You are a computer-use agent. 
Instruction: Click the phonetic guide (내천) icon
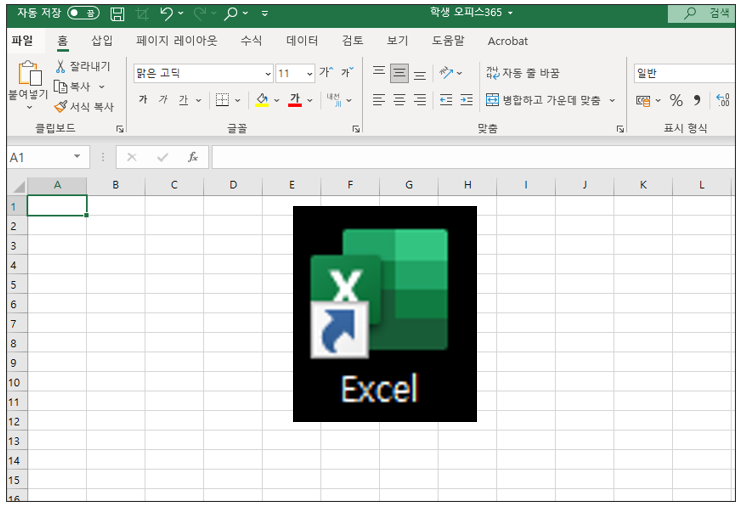click(334, 100)
